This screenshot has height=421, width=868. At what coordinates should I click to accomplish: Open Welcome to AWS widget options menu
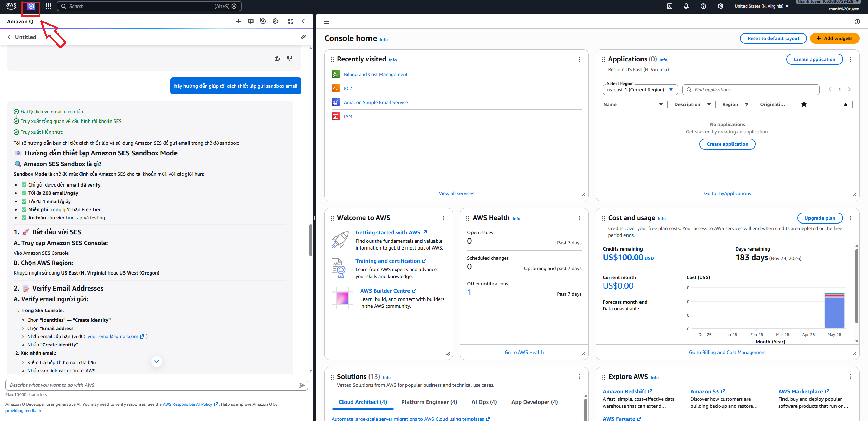(444, 218)
